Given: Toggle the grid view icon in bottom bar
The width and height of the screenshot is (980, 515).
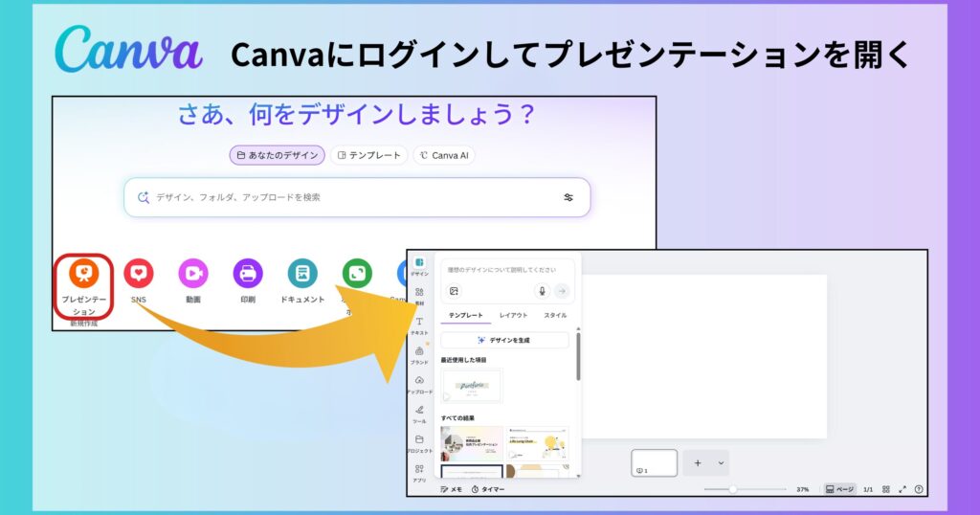Looking at the screenshot, I should pyautogui.click(x=885, y=489).
